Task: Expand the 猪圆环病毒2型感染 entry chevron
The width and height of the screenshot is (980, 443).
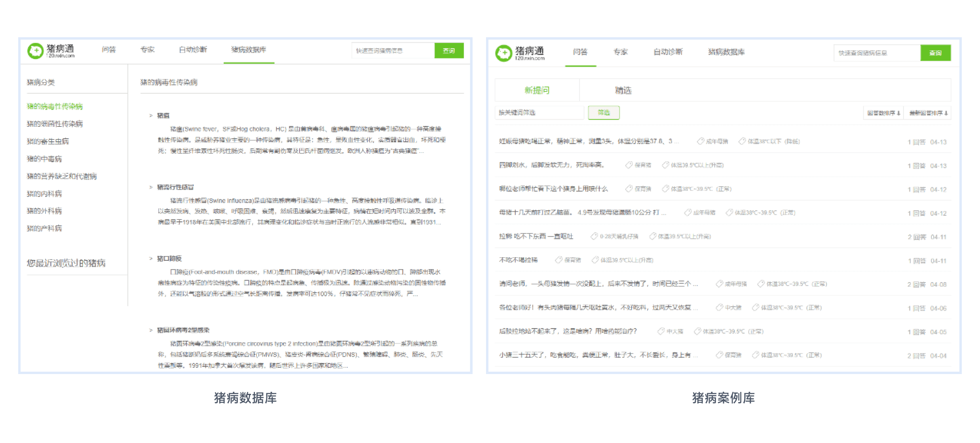Action: pyautogui.click(x=151, y=330)
